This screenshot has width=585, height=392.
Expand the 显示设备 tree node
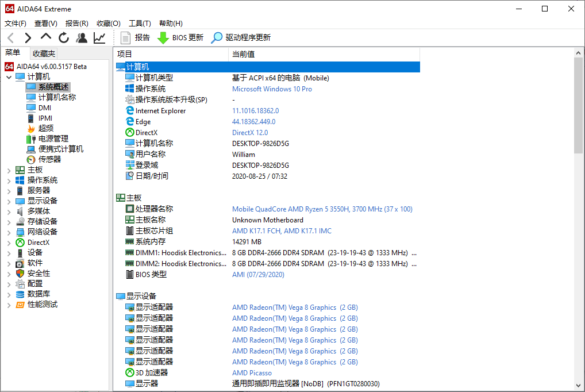click(9, 202)
